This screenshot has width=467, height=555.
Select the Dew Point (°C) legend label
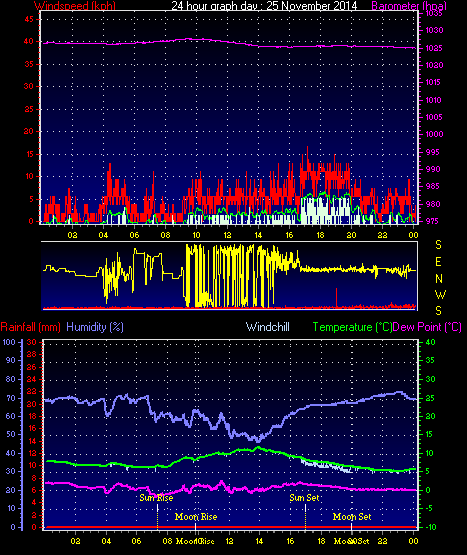click(x=427, y=327)
